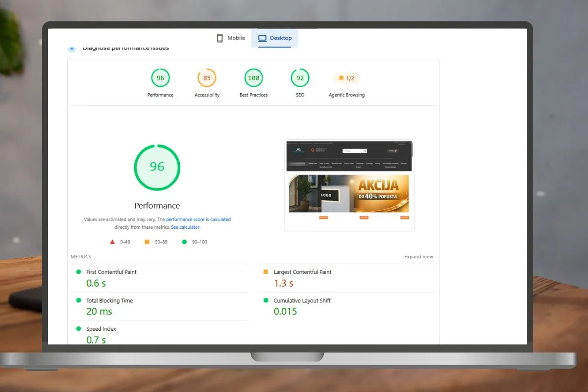
Task: Open the Best Practices score gauge showing 100
Action: point(253,78)
